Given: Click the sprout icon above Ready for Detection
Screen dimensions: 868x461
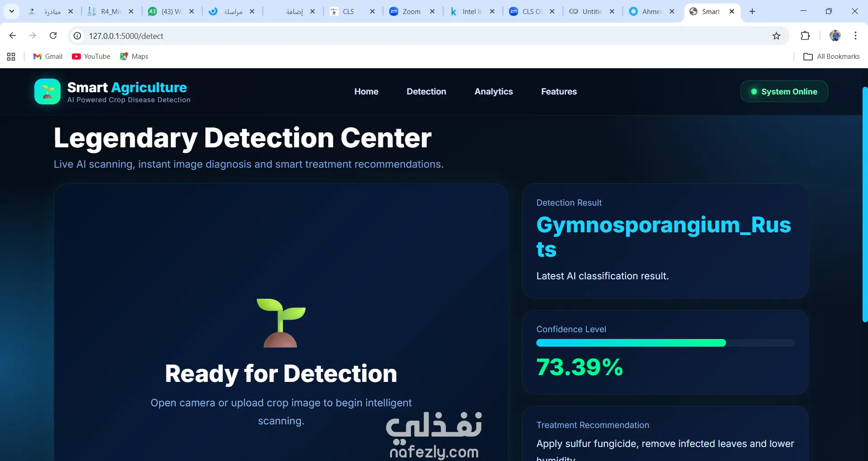Looking at the screenshot, I should [281, 323].
